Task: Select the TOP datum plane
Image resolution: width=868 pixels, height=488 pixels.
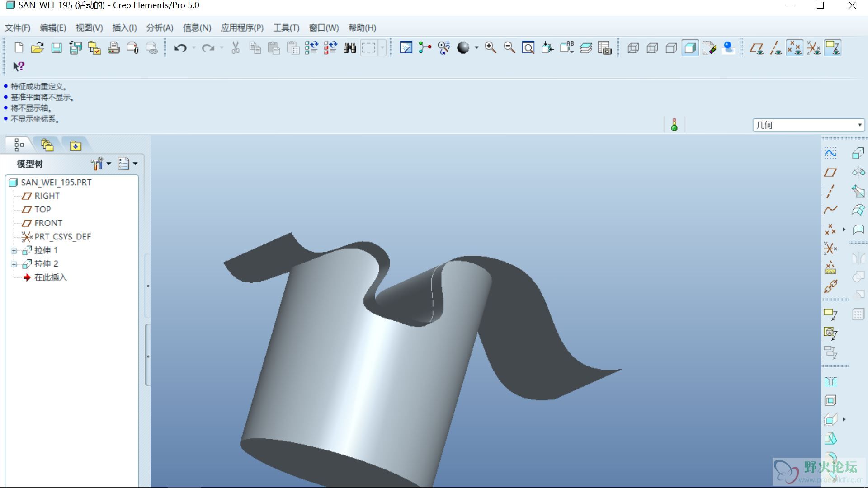Action: tap(42, 210)
